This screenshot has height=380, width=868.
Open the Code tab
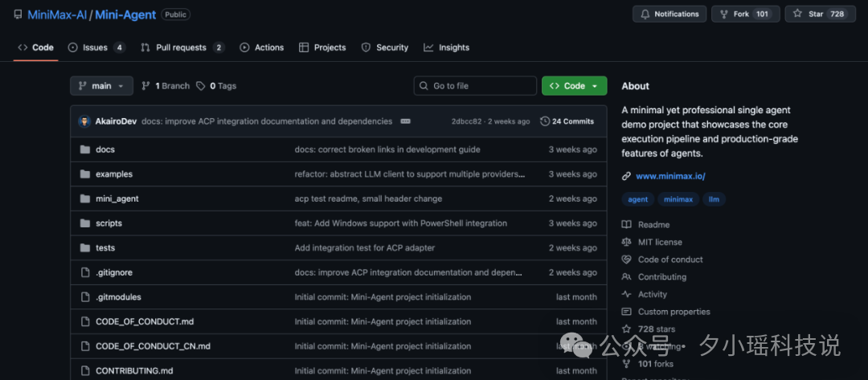pos(35,47)
